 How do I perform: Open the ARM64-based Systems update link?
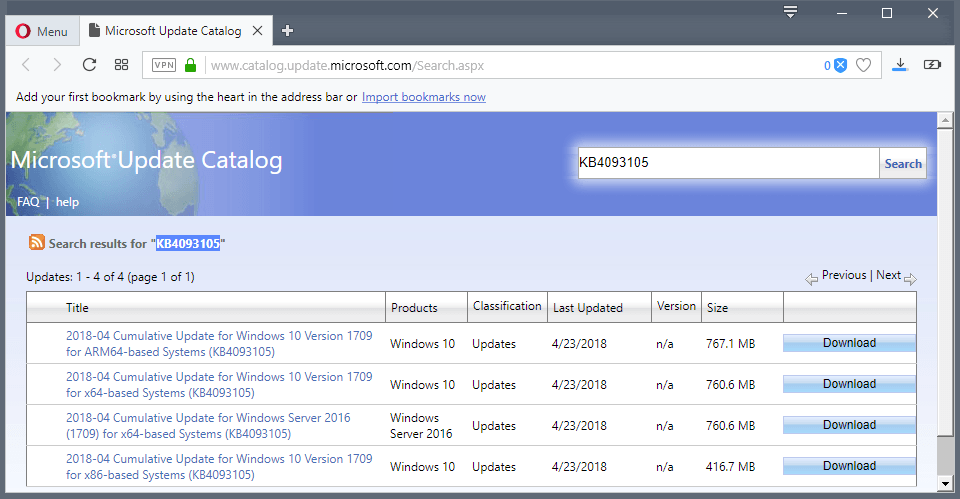pos(219,343)
